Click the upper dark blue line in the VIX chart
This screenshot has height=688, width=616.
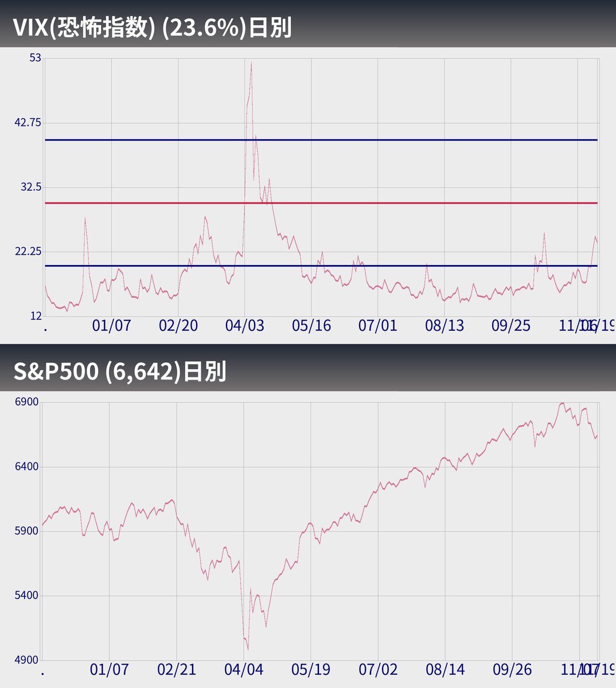(321, 140)
